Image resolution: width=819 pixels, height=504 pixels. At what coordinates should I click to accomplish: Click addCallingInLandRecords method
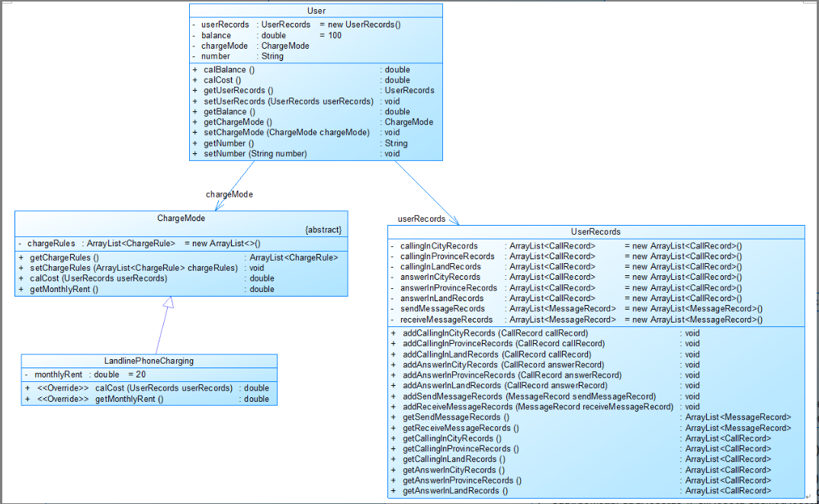point(546,355)
